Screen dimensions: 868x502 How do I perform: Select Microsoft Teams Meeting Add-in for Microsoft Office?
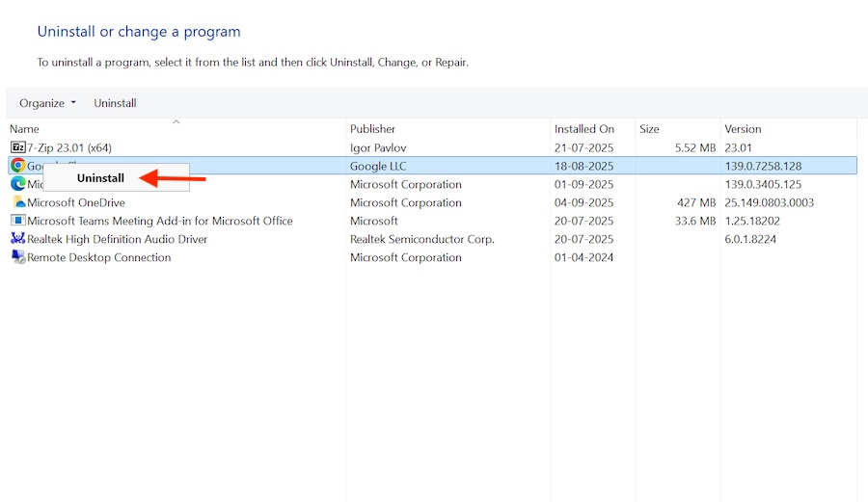point(160,221)
